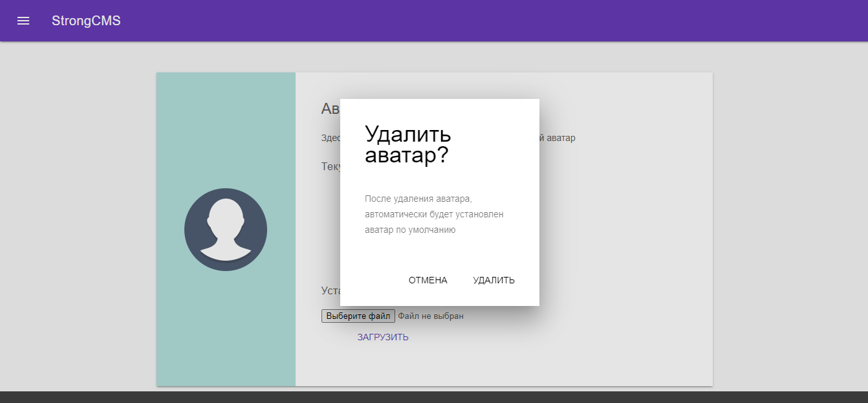Click the blank area below ЗАГРУЗИТЬ in card
Screen dimensions: 868x403
pyautogui.click(x=505, y=365)
